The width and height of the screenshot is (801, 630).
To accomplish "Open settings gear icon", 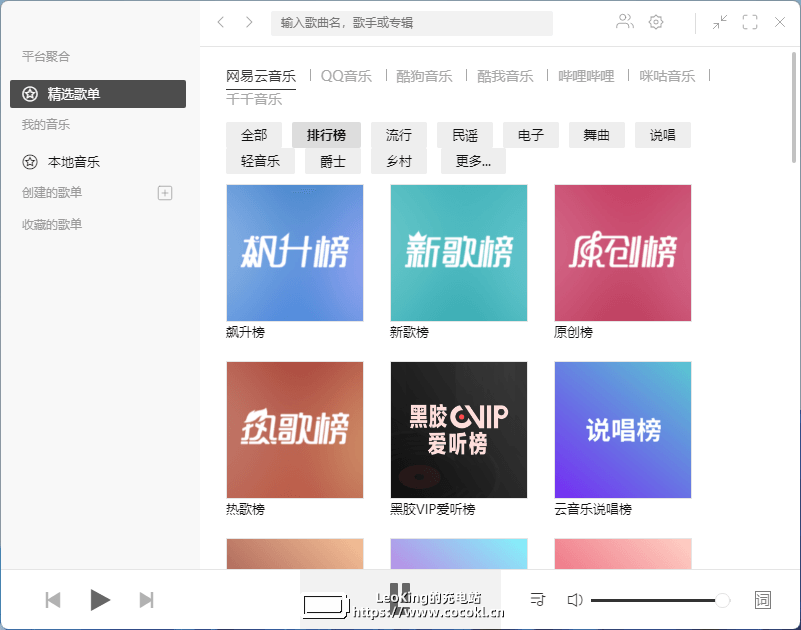I will (656, 22).
